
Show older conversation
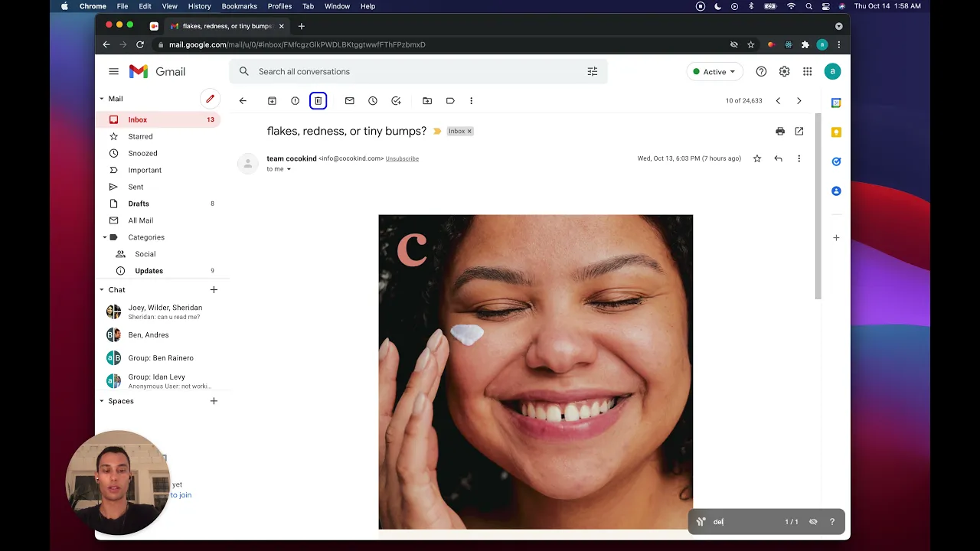tap(799, 101)
